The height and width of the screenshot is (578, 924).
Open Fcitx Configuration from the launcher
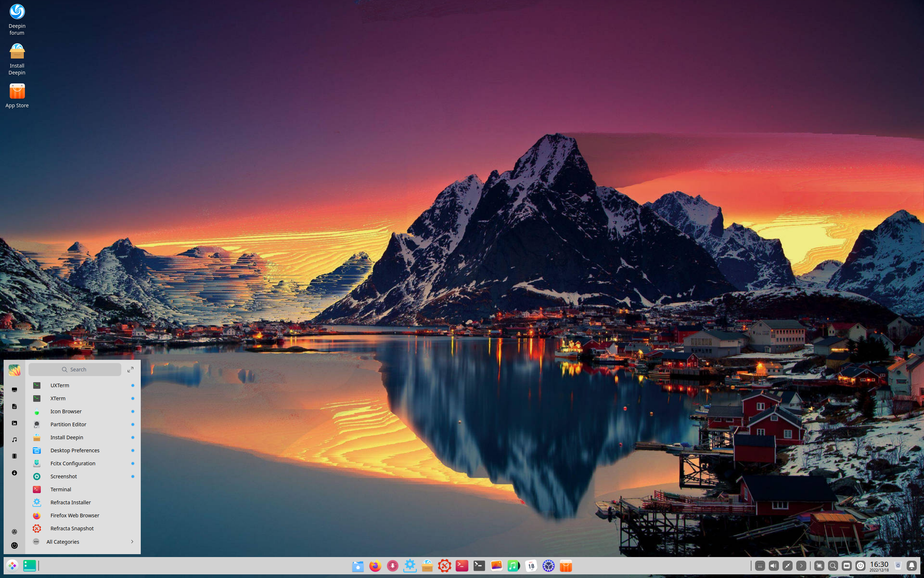click(x=83, y=463)
